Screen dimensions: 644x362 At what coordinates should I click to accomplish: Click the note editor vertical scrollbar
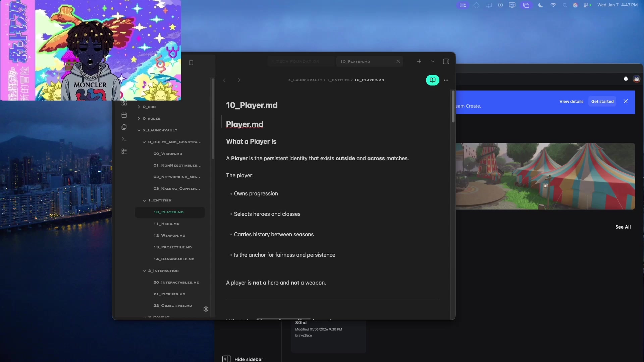453,107
